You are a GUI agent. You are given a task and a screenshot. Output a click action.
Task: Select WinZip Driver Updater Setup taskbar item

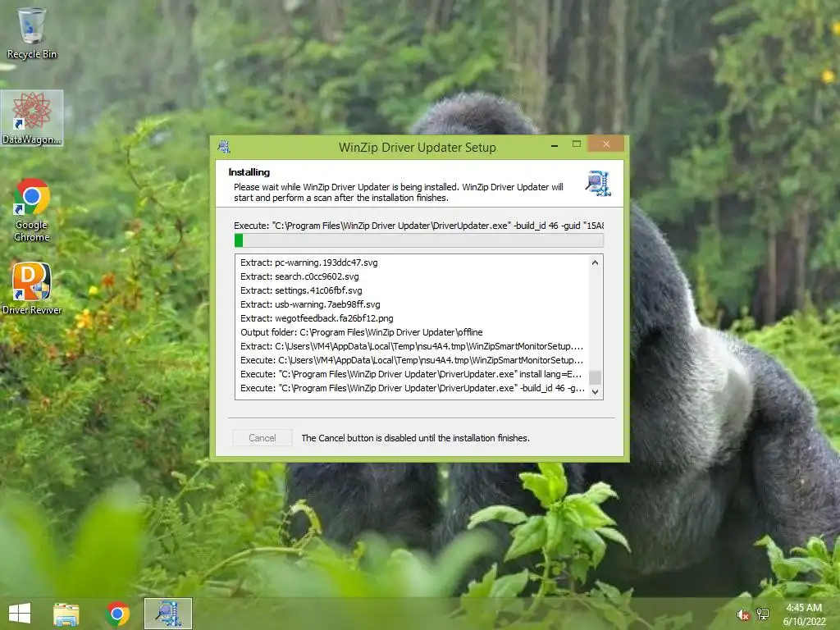point(167,614)
